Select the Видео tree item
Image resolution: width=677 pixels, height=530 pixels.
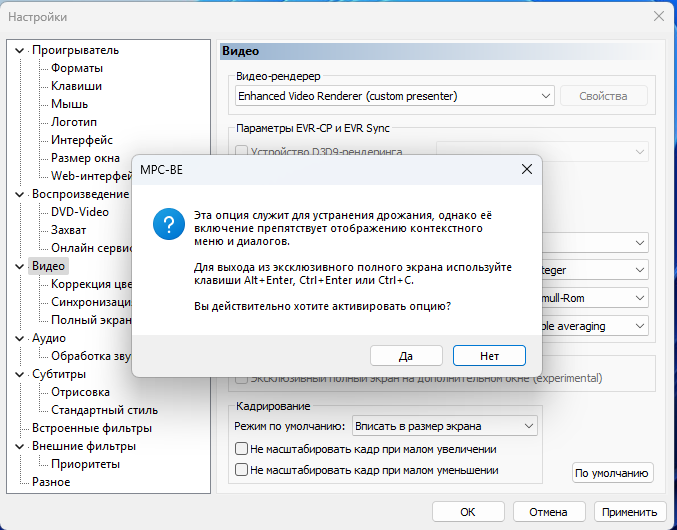click(x=48, y=266)
